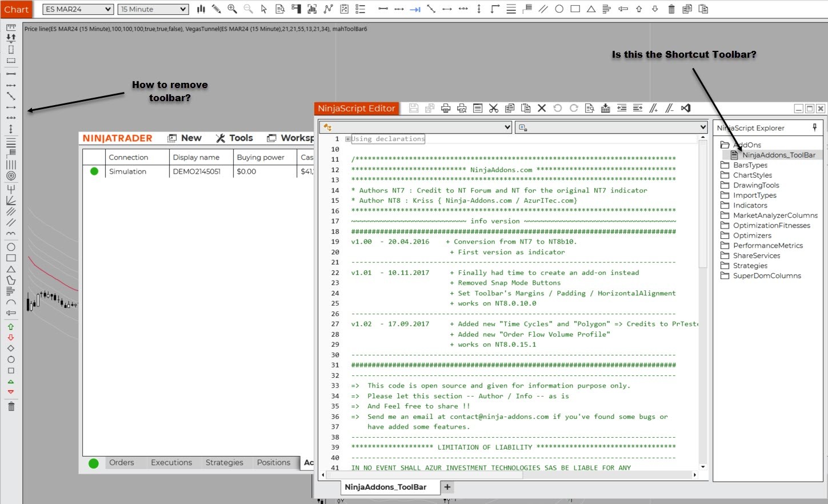
Task: Collapse the AddOns folder in NinjaScript Explorer
Action: [x=725, y=145]
